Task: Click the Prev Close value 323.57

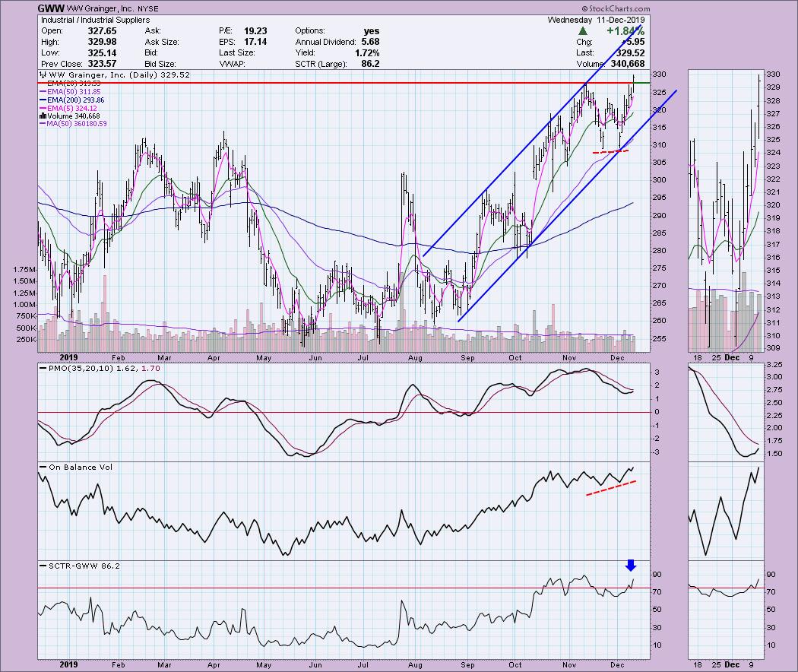Action: pyautogui.click(x=102, y=64)
